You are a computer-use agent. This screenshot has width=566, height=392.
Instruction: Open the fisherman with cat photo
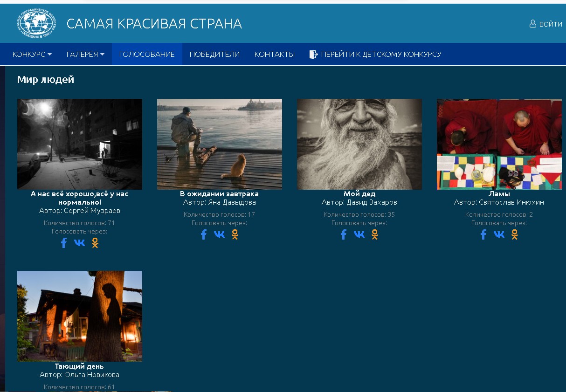[x=220, y=144]
